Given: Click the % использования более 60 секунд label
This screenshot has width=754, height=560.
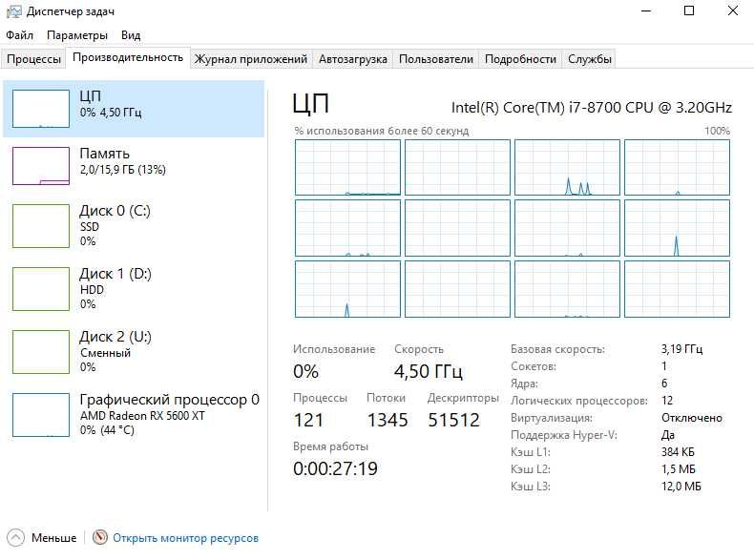Looking at the screenshot, I should click(382, 131).
